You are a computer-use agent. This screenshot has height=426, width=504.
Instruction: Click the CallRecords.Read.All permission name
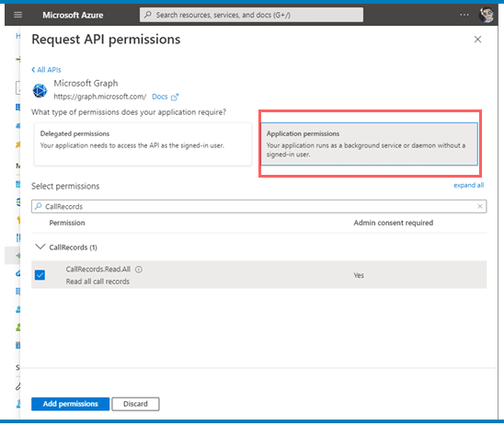(x=98, y=269)
